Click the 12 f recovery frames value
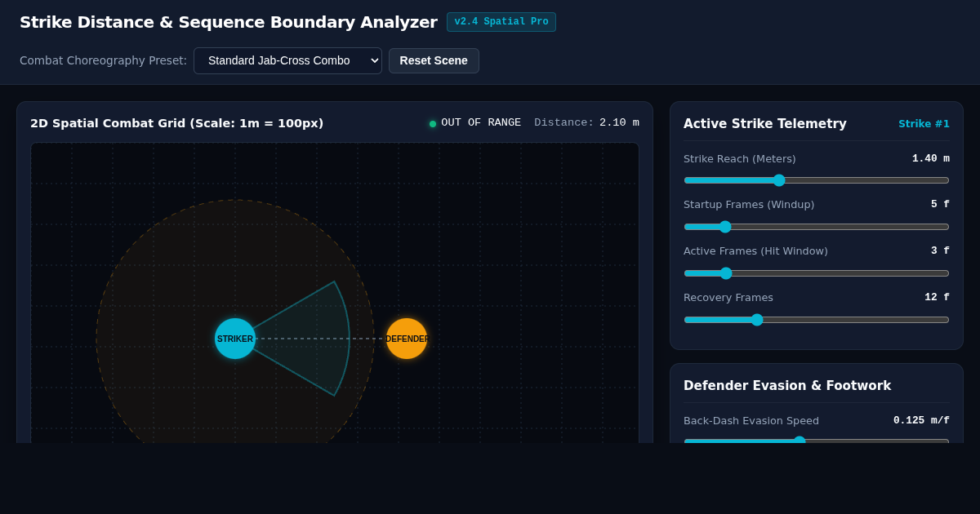The image size is (980, 514). pyautogui.click(x=937, y=298)
